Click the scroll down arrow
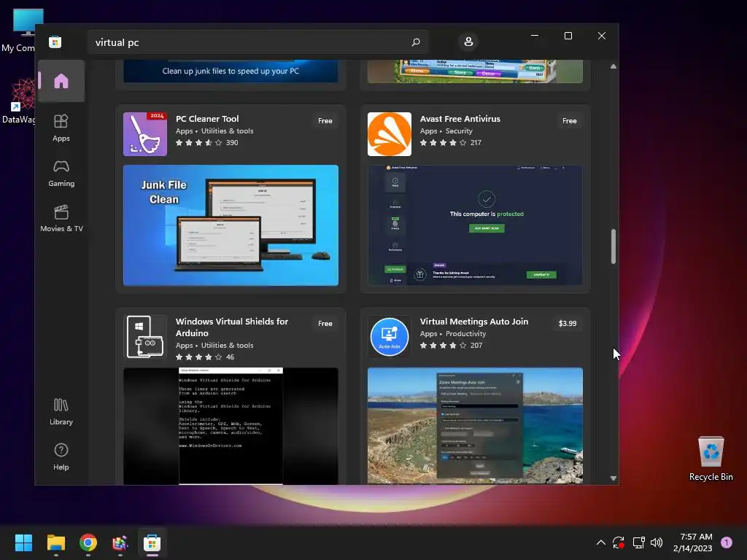747x560 pixels. [613, 478]
